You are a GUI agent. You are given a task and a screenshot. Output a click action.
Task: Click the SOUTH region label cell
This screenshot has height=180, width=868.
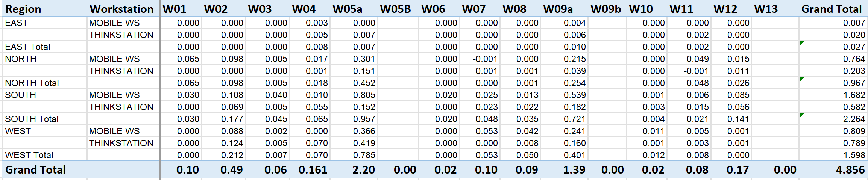coord(21,95)
